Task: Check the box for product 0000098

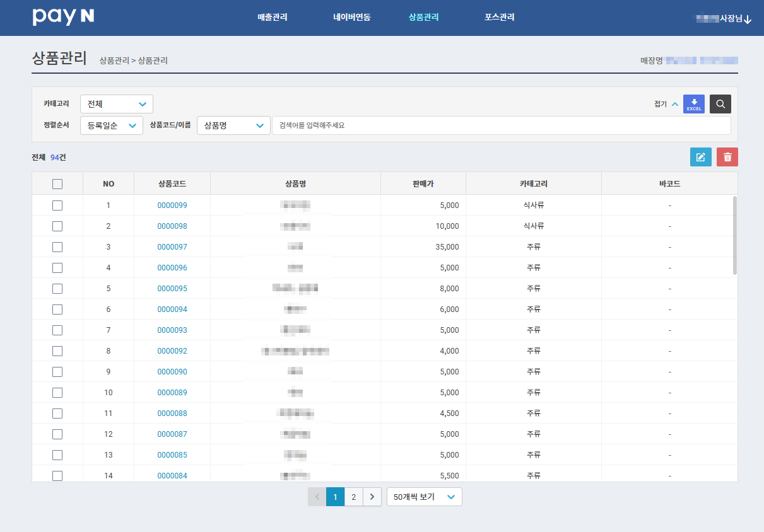Action: pos(57,226)
